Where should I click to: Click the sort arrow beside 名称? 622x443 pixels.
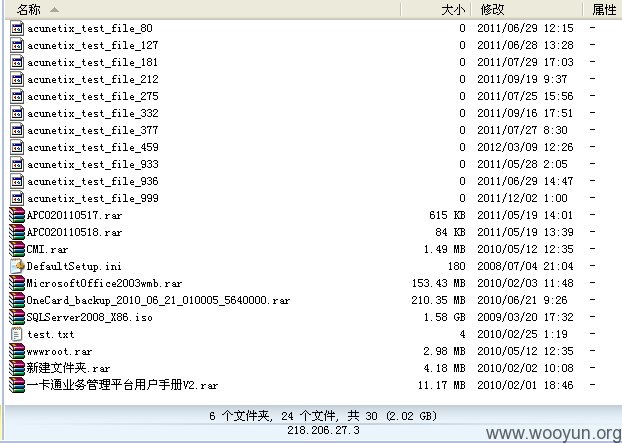pos(55,10)
